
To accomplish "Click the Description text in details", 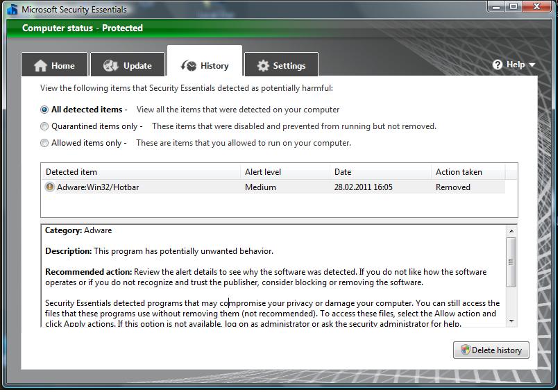I will click(160, 251).
